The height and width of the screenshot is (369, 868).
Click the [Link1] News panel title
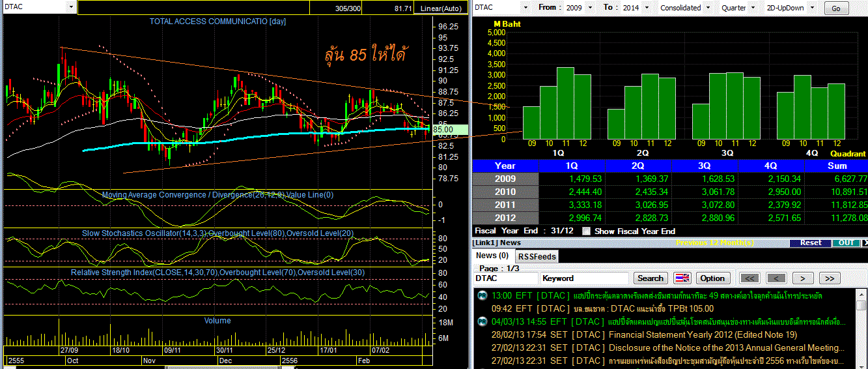pos(497,243)
